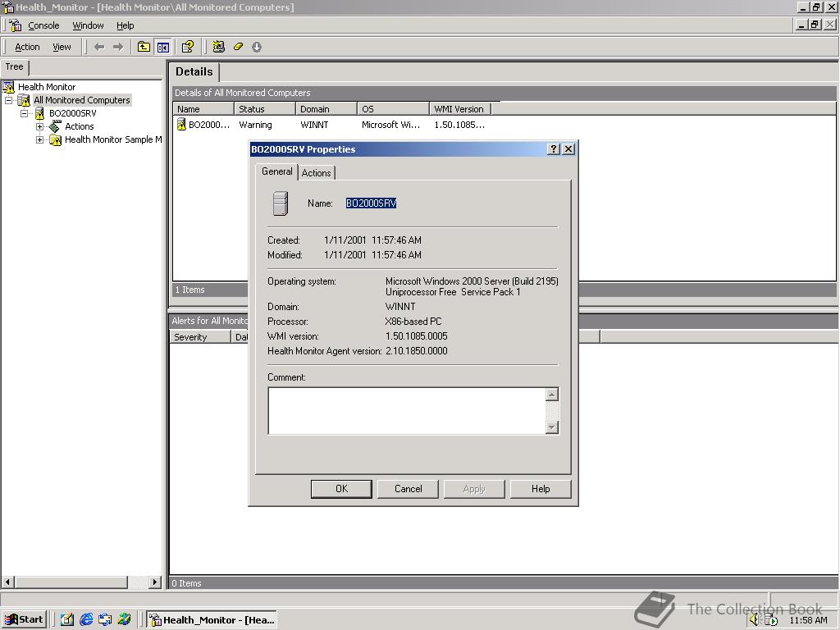The image size is (840, 630).
Task: Click the Status column header
Action: pos(265,109)
